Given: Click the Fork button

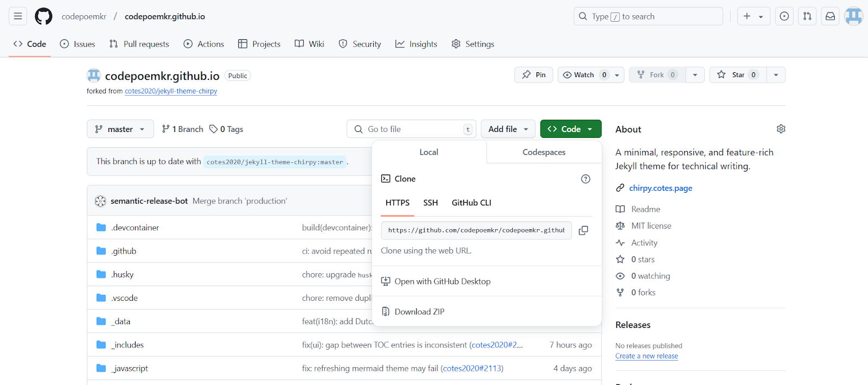Looking at the screenshot, I should click(x=657, y=75).
